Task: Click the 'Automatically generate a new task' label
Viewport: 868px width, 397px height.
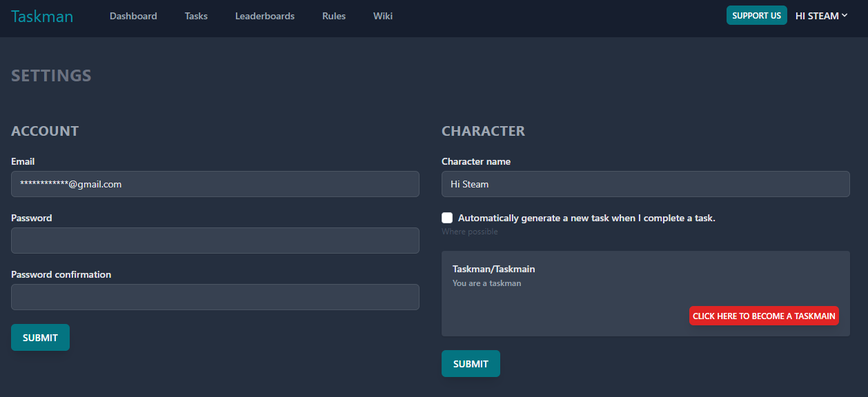Action: (x=586, y=218)
